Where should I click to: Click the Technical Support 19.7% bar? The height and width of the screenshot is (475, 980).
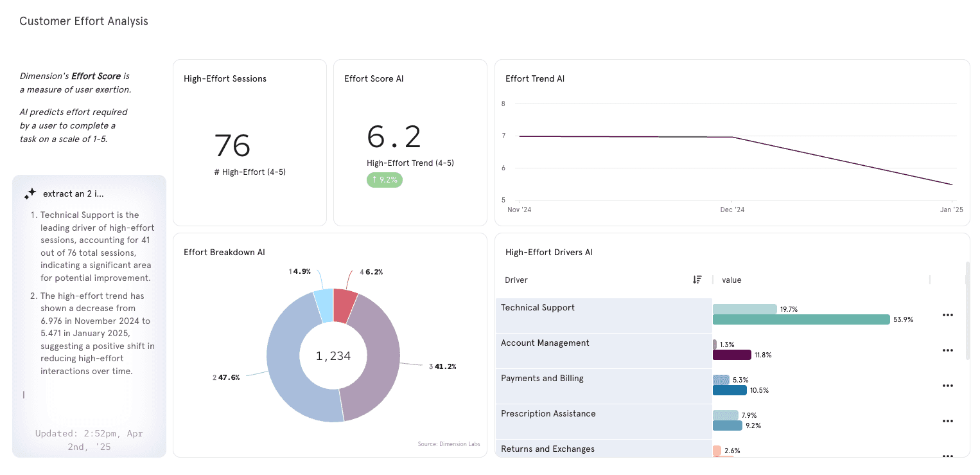[x=745, y=309]
